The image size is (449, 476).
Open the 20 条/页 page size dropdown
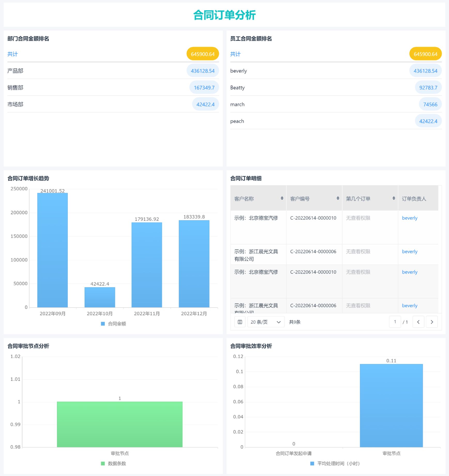(266, 322)
